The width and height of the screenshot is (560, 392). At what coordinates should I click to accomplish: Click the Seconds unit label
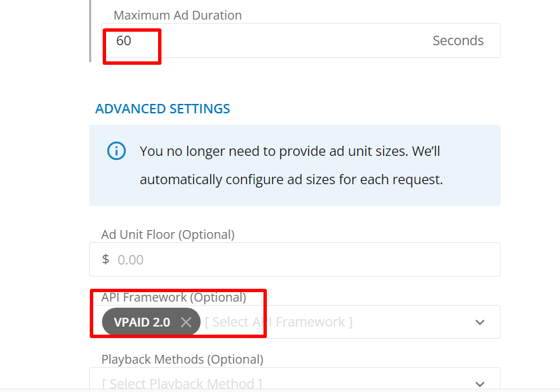click(x=458, y=40)
